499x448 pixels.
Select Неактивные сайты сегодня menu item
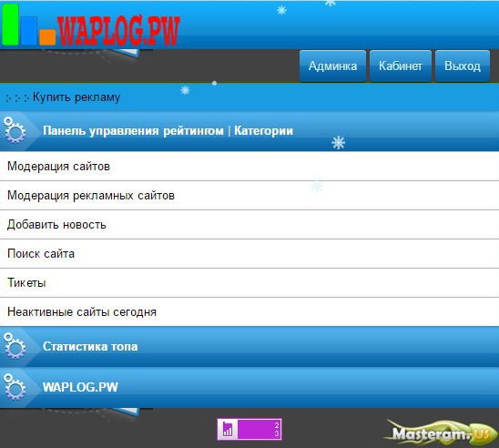coord(249,311)
